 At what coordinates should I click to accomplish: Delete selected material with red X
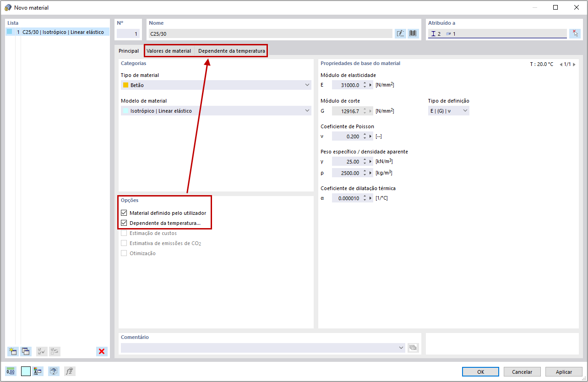click(102, 351)
